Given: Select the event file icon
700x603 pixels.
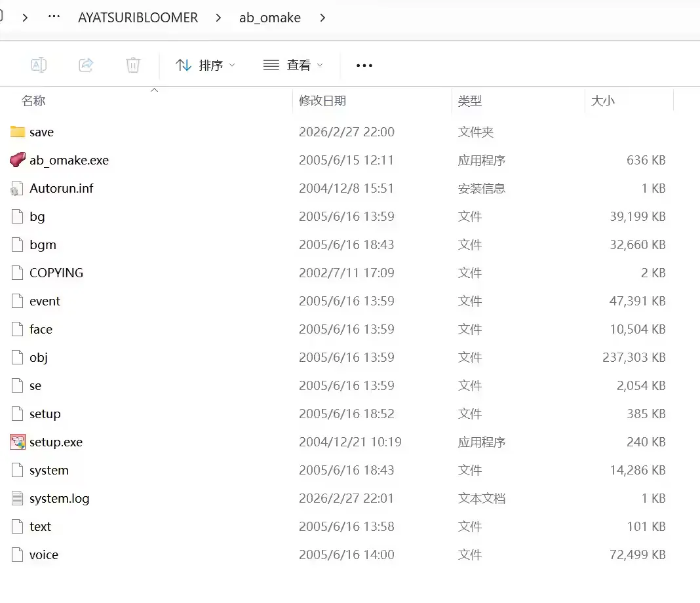Looking at the screenshot, I should 18,301.
